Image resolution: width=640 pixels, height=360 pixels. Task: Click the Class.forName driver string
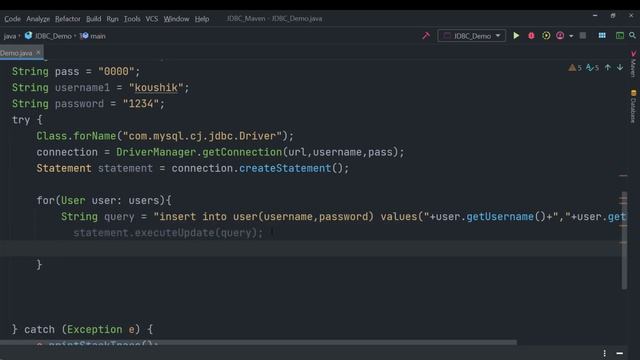pyautogui.click(x=202, y=136)
